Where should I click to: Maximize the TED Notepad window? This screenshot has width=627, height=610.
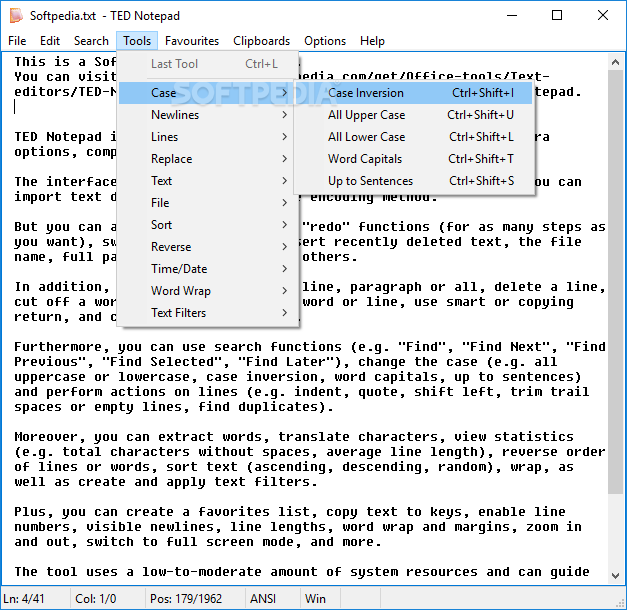557,16
